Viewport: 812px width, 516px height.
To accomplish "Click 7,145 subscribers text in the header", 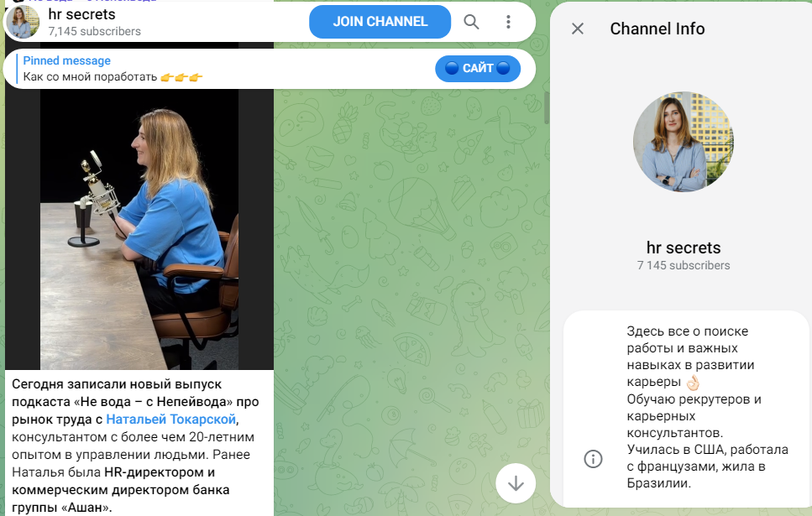I will pos(94,32).
